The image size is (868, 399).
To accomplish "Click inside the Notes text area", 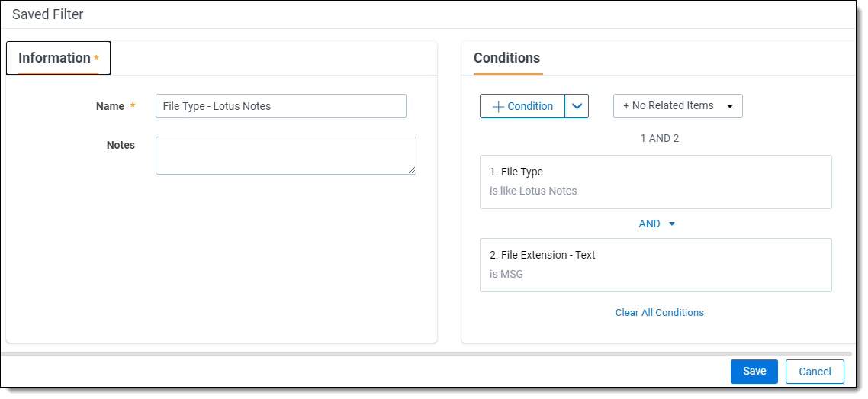I will [285, 156].
